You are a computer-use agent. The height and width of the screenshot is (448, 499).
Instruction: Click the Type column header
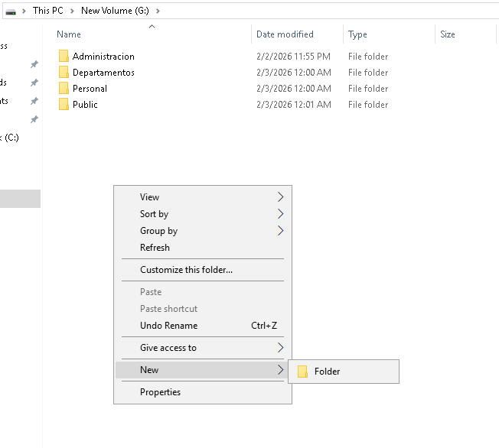coord(357,34)
